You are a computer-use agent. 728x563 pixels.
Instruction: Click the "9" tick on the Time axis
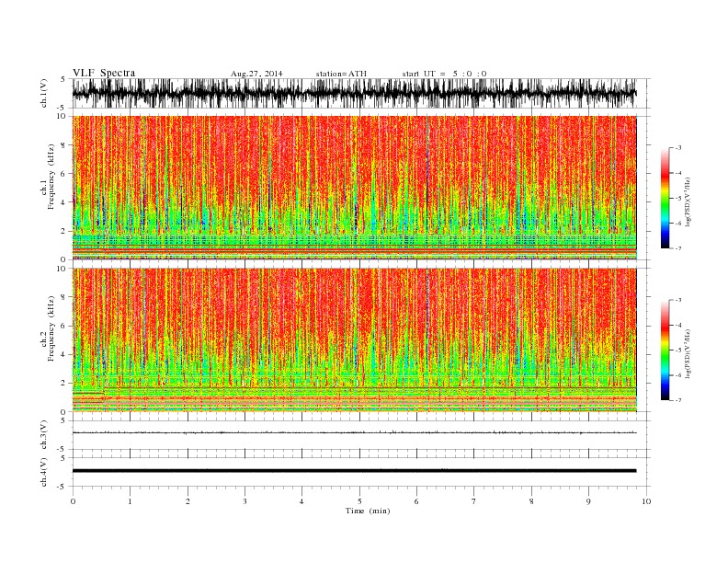(x=588, y=501)
